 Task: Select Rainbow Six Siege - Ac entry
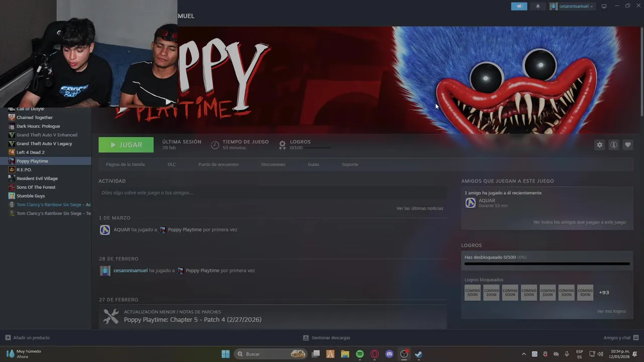click(x=53, y=205)
